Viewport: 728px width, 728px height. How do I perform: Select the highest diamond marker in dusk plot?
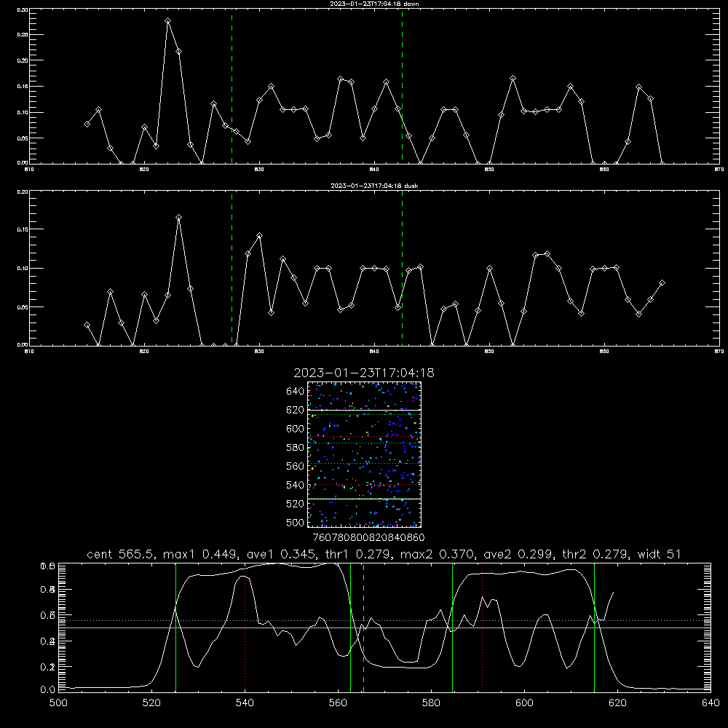pyautogui.click(x=179, y=217)
